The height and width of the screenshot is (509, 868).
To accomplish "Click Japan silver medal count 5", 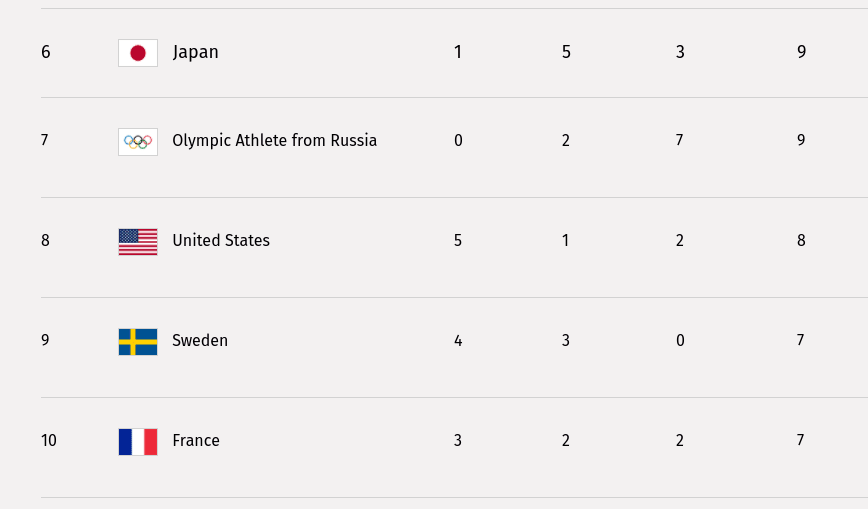I will point(566,52).
